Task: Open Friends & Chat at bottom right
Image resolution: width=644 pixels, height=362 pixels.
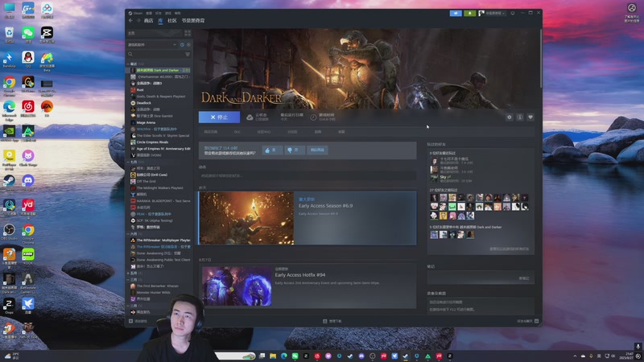Action: 528,321
